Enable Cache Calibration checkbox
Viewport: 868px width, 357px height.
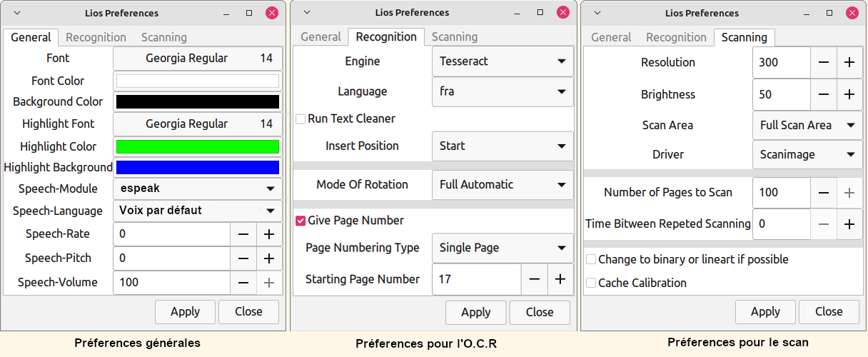[x=591, y=283]
